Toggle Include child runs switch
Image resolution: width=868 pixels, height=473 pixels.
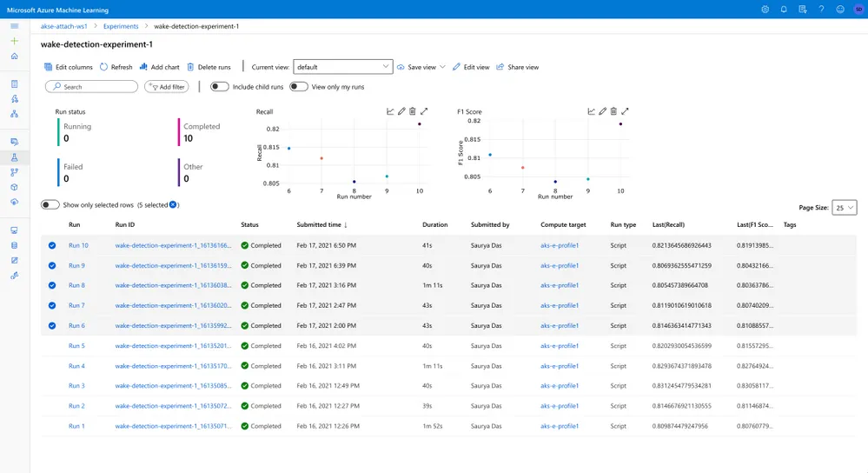[219, 86]
